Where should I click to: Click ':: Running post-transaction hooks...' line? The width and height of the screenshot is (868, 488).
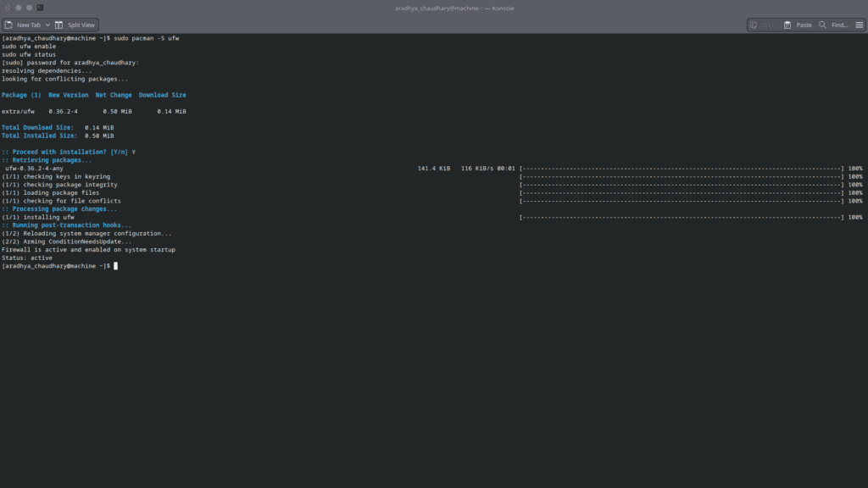tap(66, 225)
